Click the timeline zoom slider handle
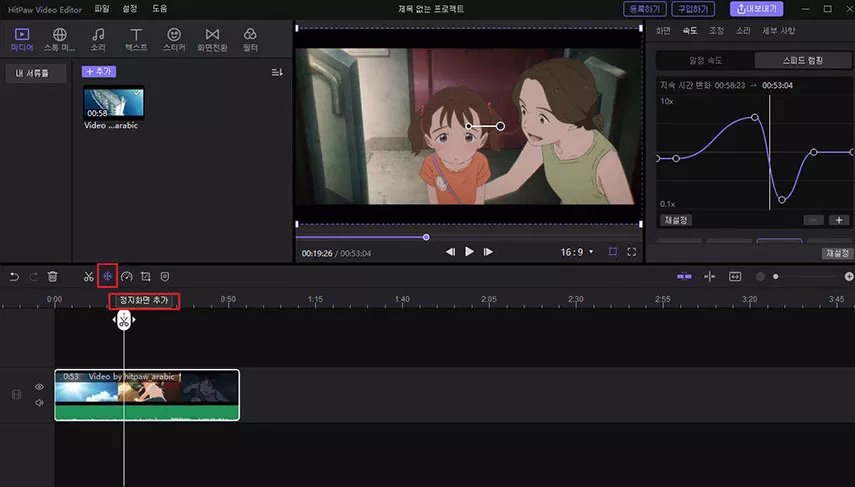Image resolution: width=855 pixels, height=487 pixels. (776, 276)
